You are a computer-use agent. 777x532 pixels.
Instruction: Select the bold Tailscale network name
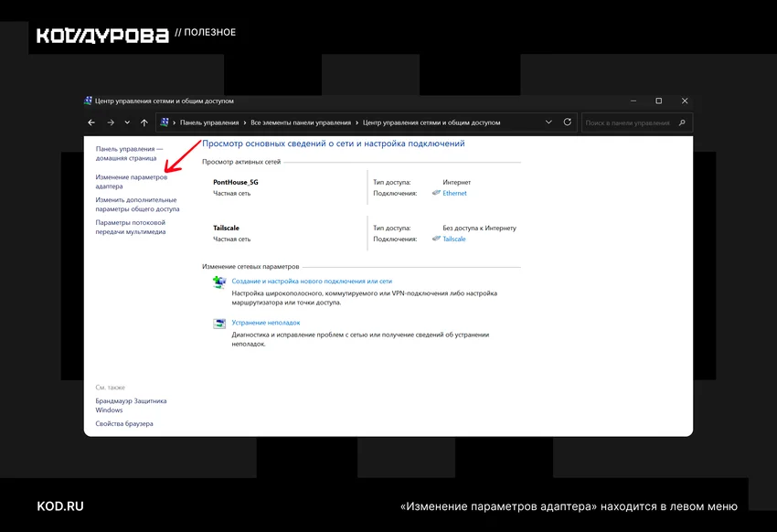tap(226, 228)
